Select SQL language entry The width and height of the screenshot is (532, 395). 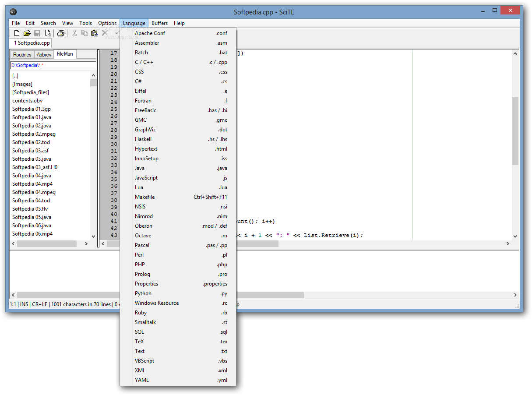[x=178, y=332]
